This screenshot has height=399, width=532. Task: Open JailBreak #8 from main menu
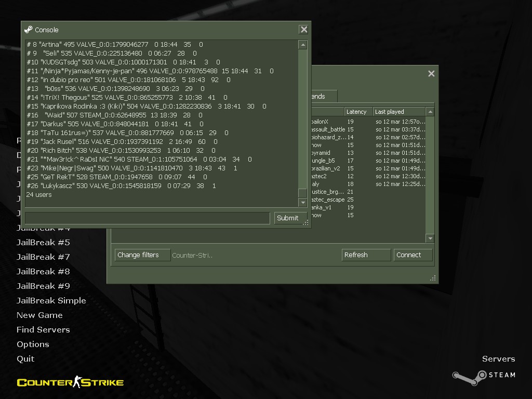click(x=43, y=271)
